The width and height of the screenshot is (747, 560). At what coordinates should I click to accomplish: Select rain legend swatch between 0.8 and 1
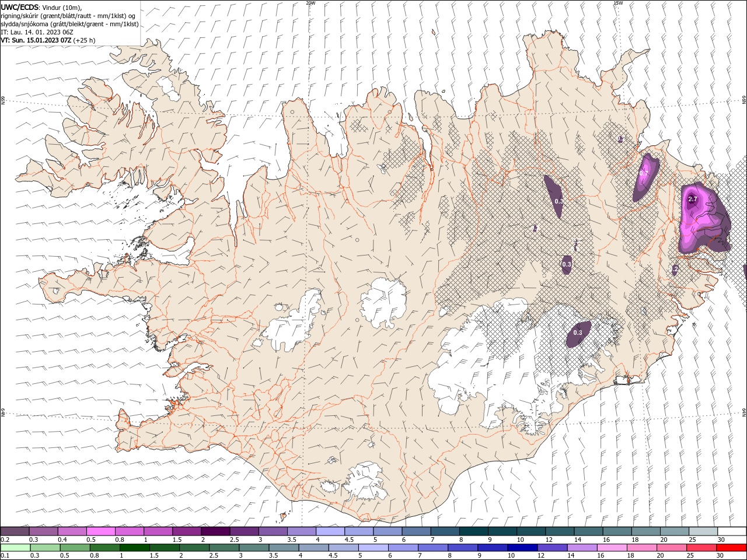[x=104, y=548]
